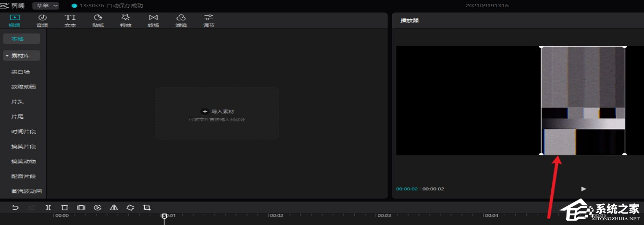Image resolution: width=644 pixels, height=225 pixels.
Task: Click the undo arrow in timeline toolbar
Action: click(x=15, y=208)
